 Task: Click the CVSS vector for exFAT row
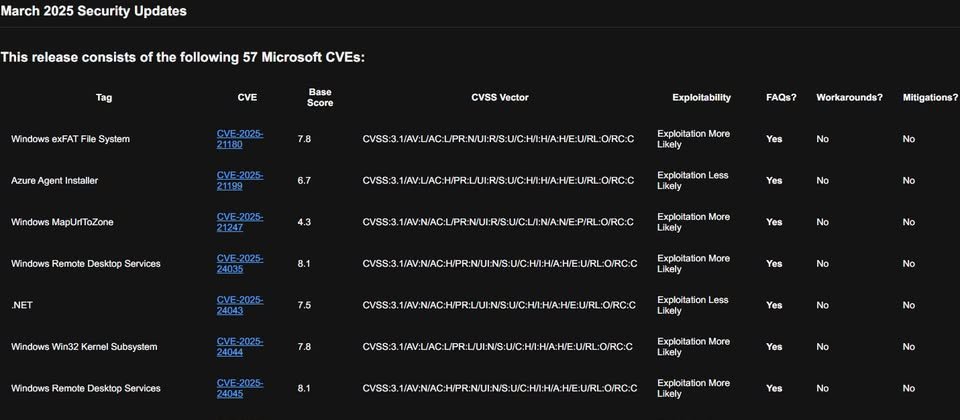[498, 139]
